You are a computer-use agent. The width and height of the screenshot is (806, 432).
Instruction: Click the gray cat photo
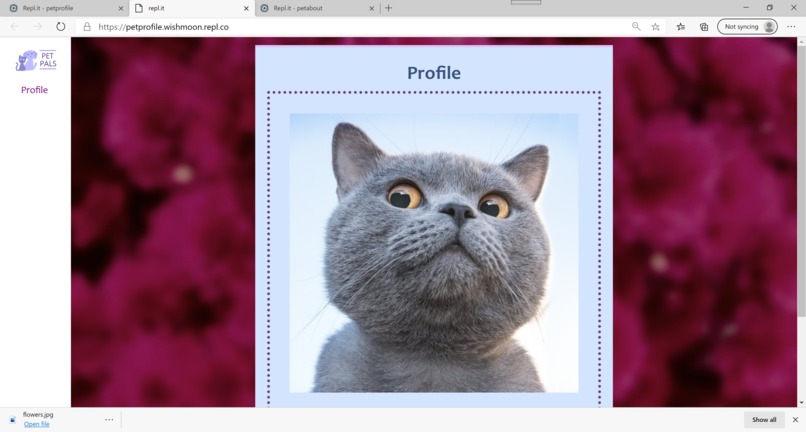click(x=434, y=253)
